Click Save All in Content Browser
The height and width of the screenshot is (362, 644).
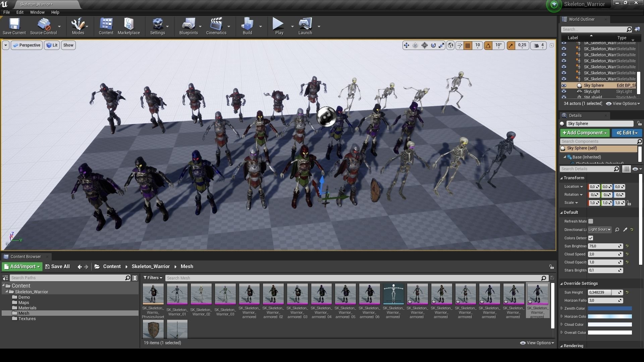[57, 266]
